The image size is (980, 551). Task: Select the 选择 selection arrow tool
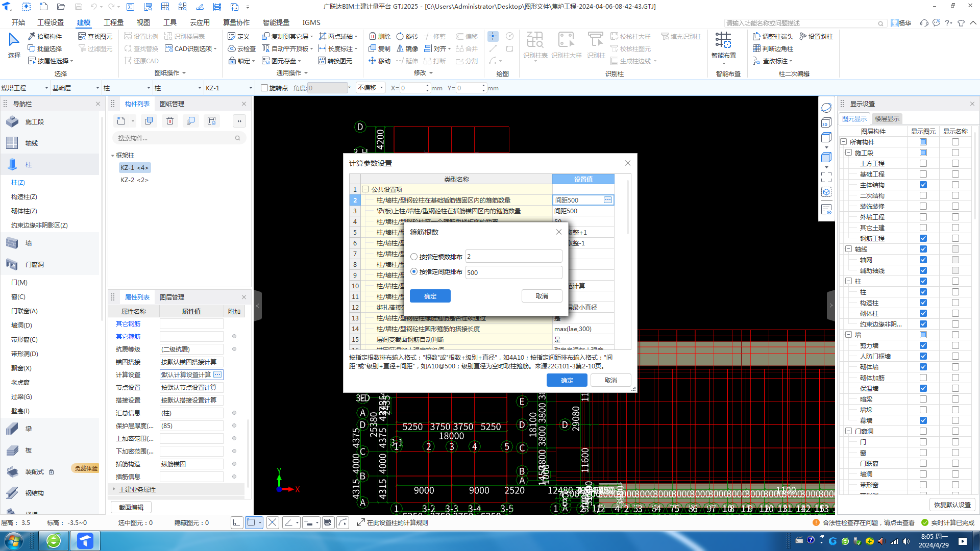(x=14, y=46)
